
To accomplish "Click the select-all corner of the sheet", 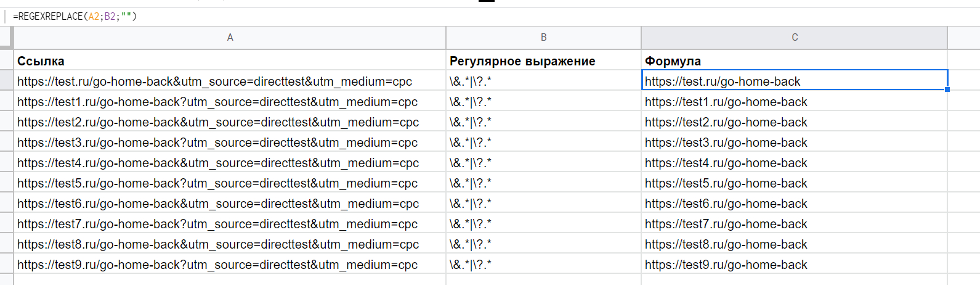I will pyautogui.click(x=6, y=38).
